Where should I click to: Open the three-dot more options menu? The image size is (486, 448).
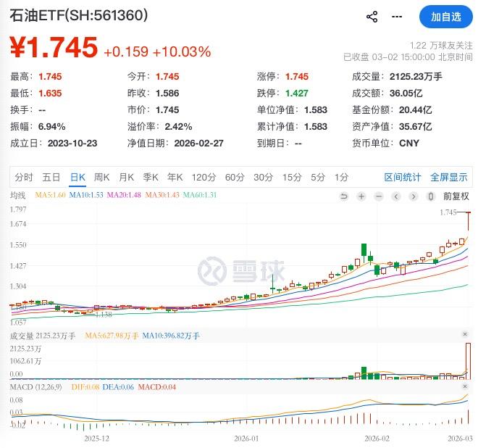coord(396,17)
